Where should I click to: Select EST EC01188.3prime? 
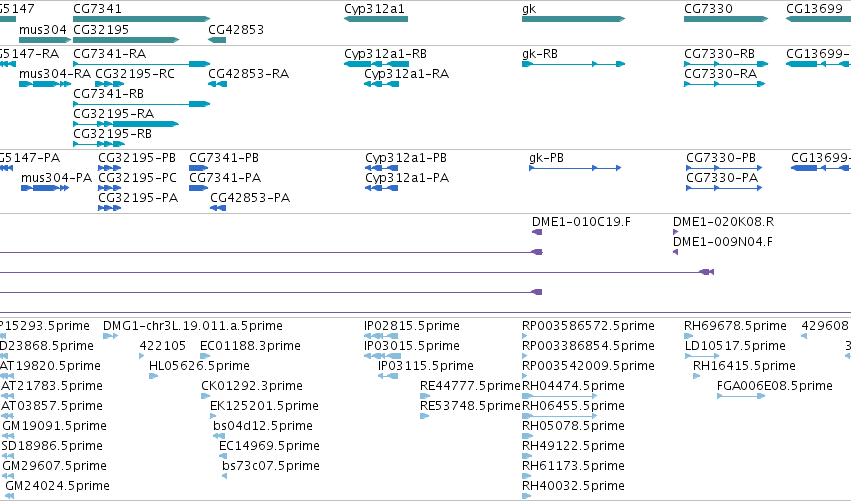click(x=205, y=357)
